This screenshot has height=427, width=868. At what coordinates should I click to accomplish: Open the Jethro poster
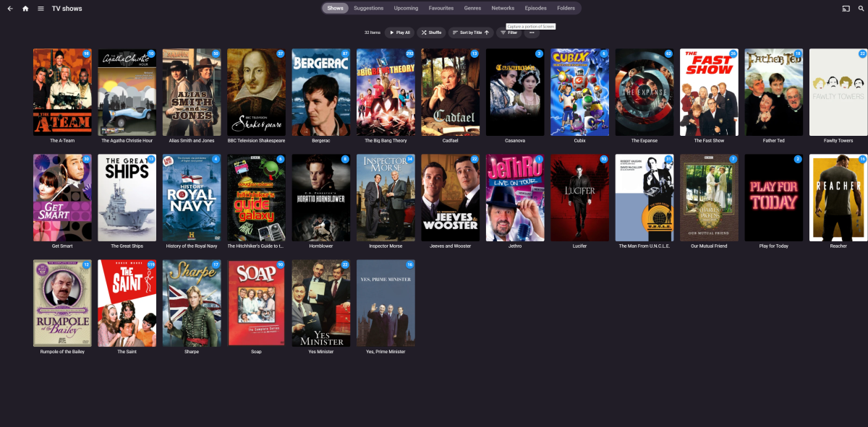pos(515,197)
